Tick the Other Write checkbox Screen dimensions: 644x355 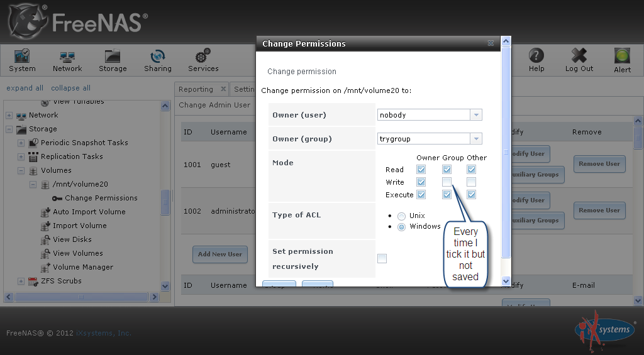click(x=472, y=182)
